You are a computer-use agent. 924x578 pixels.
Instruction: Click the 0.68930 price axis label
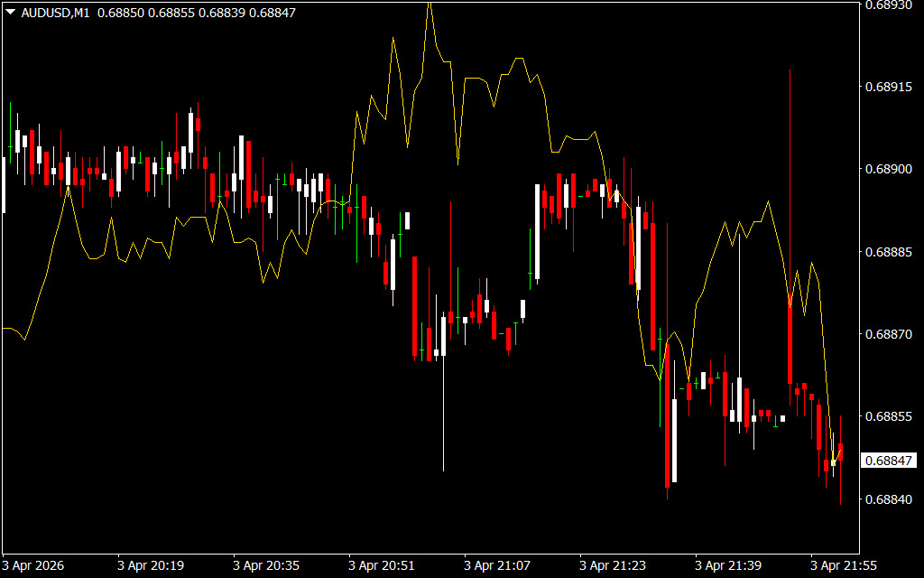pos(889,5)
